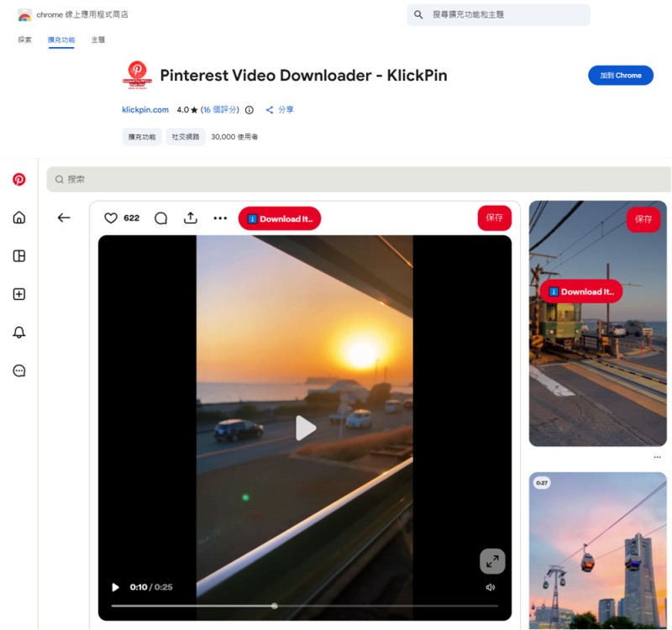Select the Home icon in Pinterest sidebar
This screenshot has height=630, width=672.
tap(18, 218)
